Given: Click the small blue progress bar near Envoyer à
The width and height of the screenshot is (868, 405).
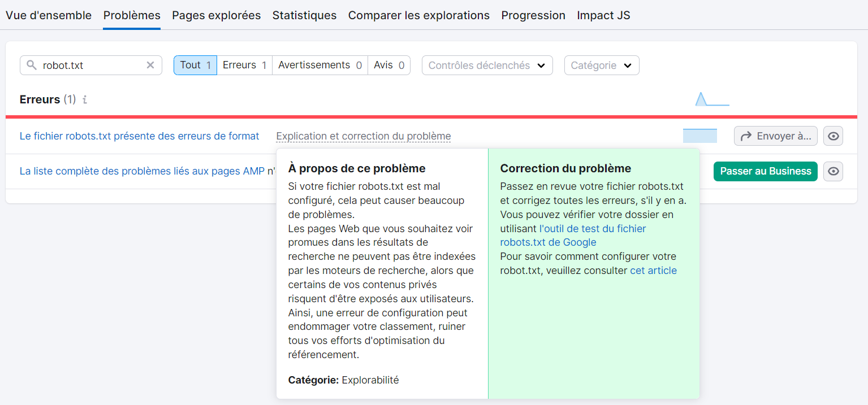Looking at the screenshot, I should tap(699, 136).
